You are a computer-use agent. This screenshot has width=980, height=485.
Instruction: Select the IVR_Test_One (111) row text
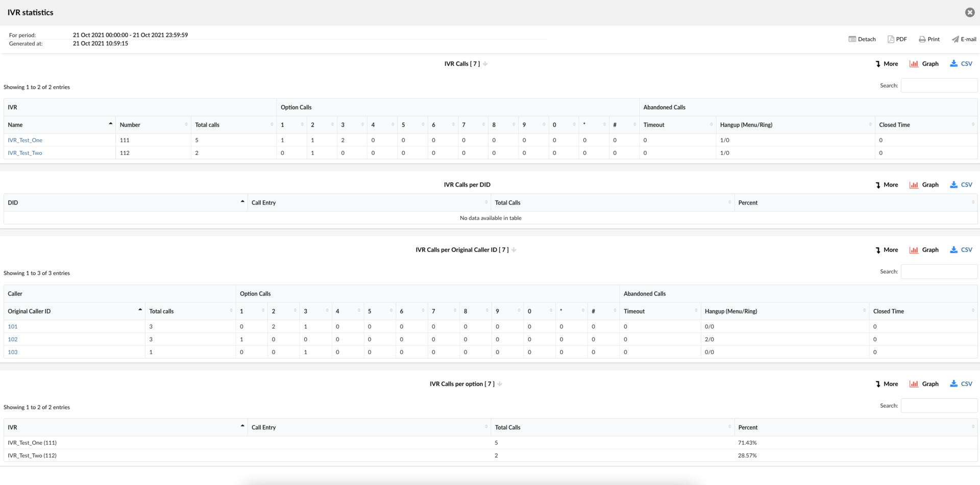pos(32,443)
